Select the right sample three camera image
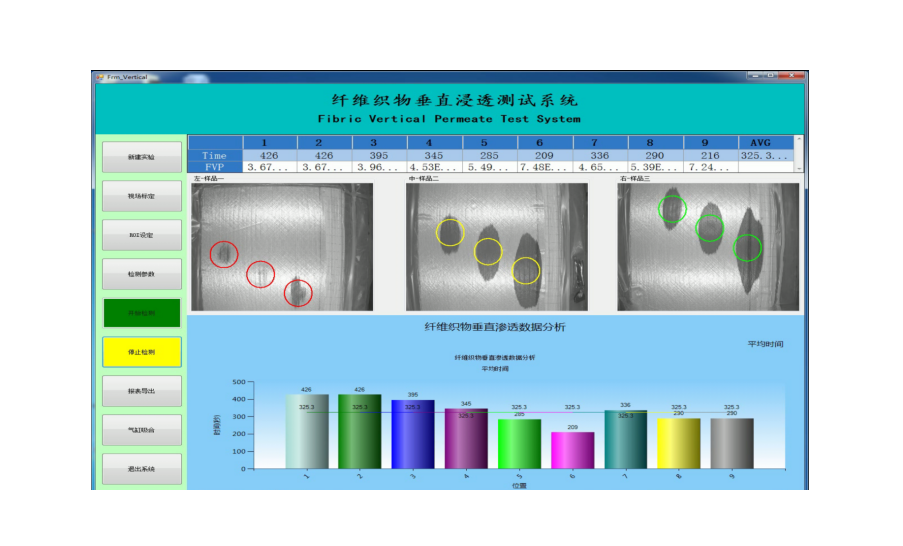The image size is (903, 546). [709, 247]
